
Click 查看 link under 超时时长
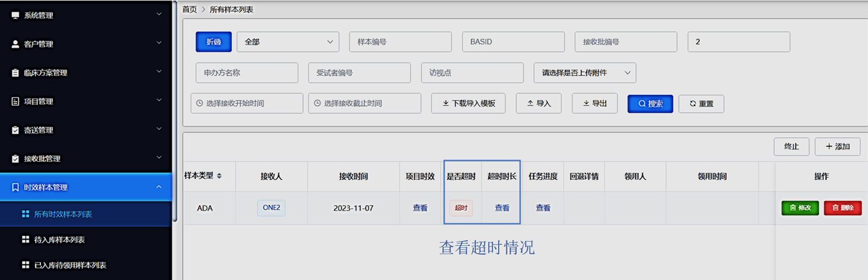click(502, 208)
